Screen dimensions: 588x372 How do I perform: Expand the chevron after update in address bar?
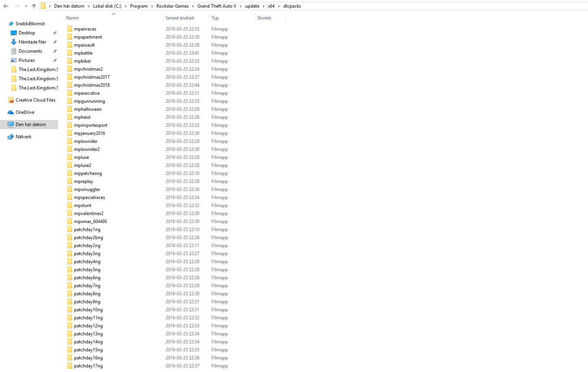(x=263, y=6)
